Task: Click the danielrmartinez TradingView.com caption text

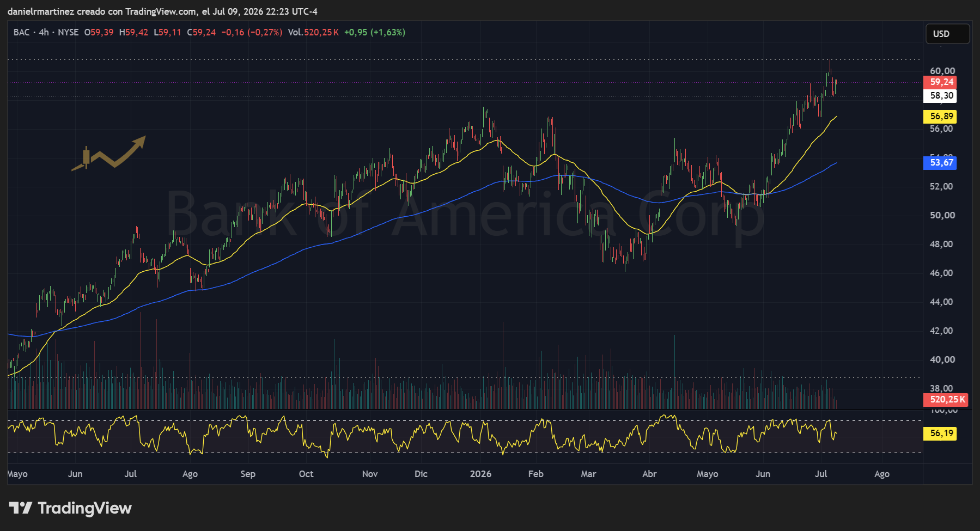Action: tap(162, 11)
